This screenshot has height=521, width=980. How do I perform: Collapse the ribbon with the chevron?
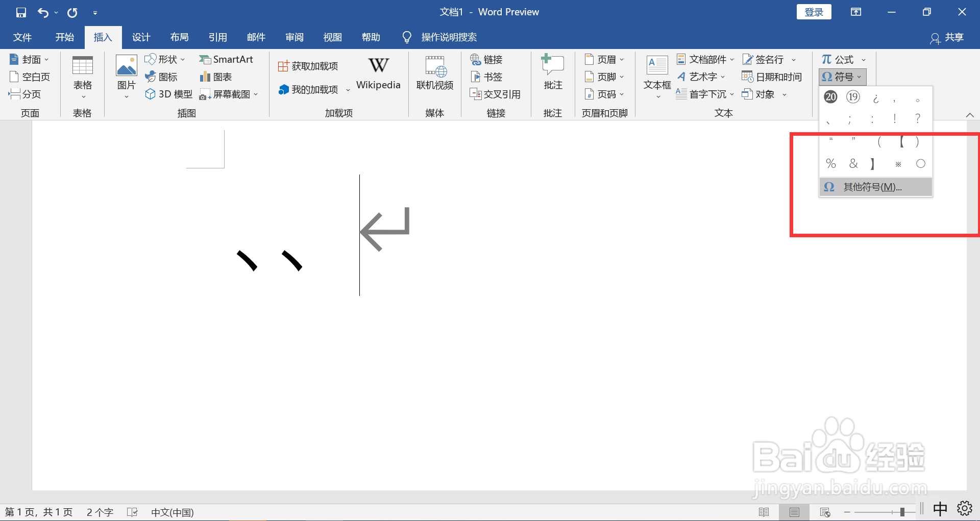coord(970,114)
